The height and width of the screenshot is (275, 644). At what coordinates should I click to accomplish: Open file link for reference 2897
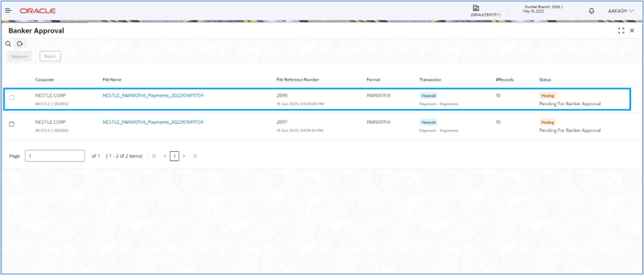point(153,122)
